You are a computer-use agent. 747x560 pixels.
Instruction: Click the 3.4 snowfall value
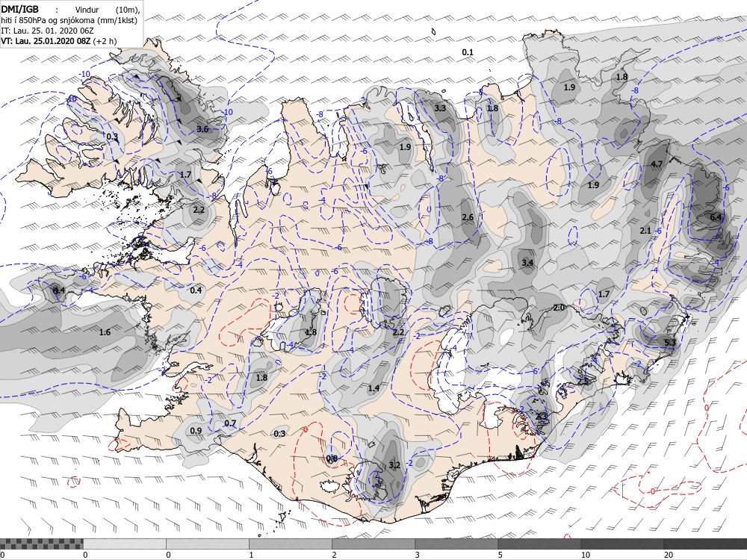click(527, 262)
